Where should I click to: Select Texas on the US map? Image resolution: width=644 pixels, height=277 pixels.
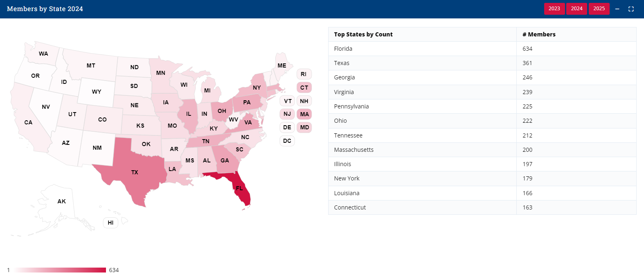click(x=135, y=172)
